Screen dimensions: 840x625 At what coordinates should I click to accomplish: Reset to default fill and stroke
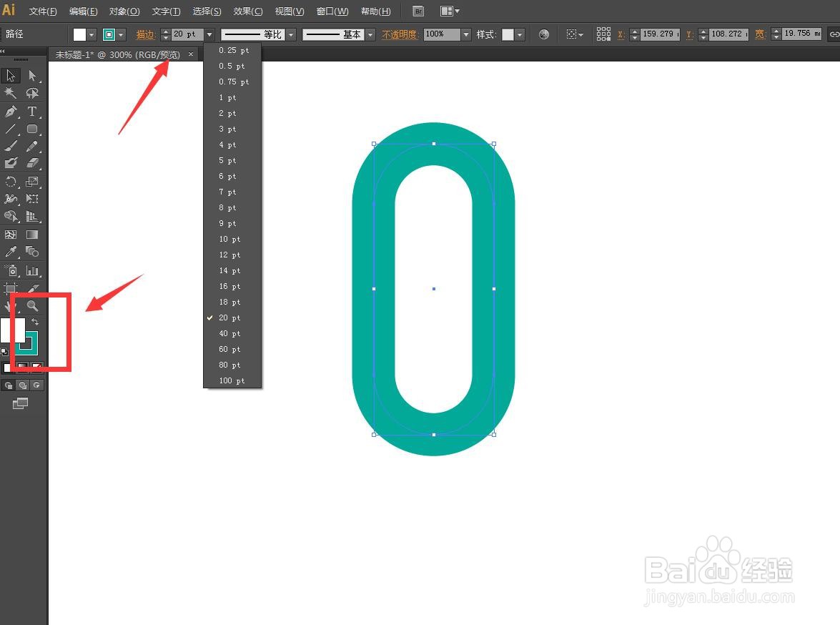tap(4, 352)
